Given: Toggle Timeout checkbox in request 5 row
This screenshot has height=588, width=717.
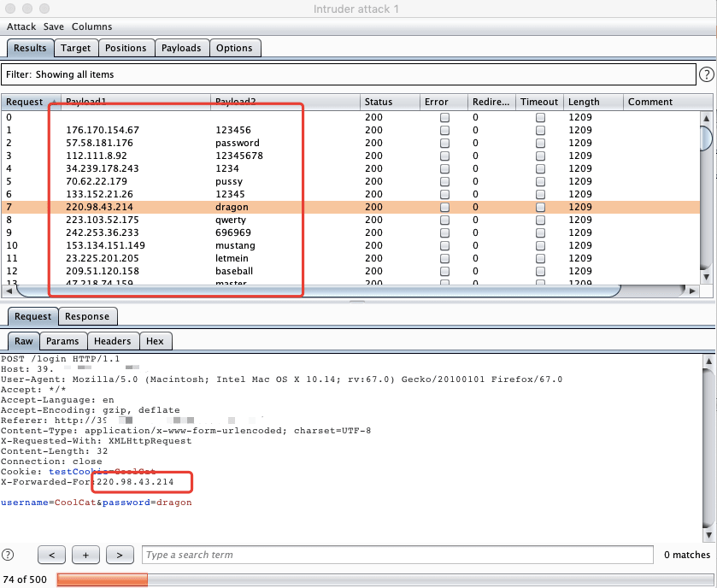Looking at the screenshot, I should [540, 181].
